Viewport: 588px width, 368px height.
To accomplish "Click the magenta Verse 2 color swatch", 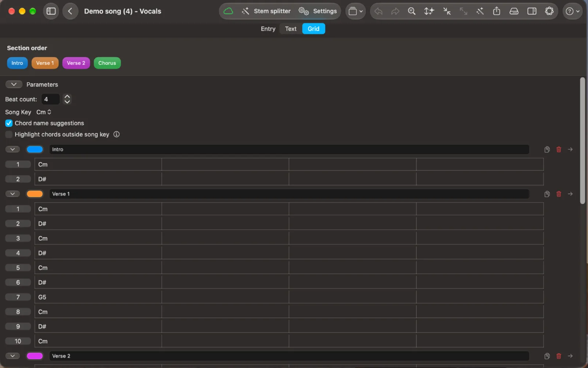I will [35, 356].
